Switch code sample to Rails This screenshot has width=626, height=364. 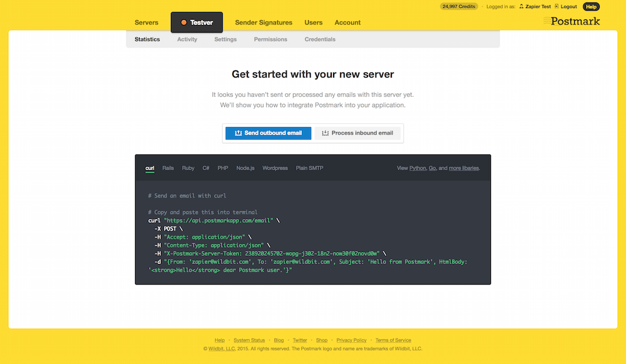(x=168, y=168)
